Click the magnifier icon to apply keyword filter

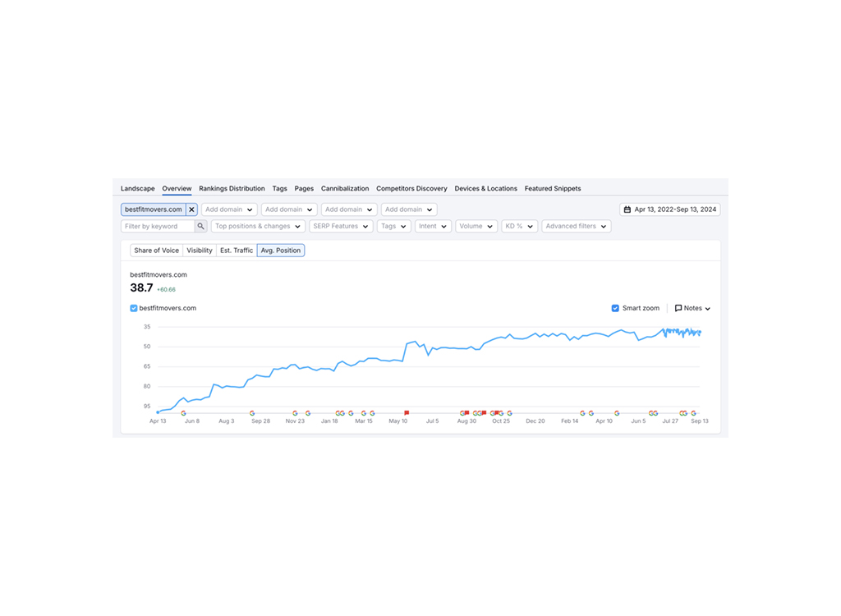201,226
